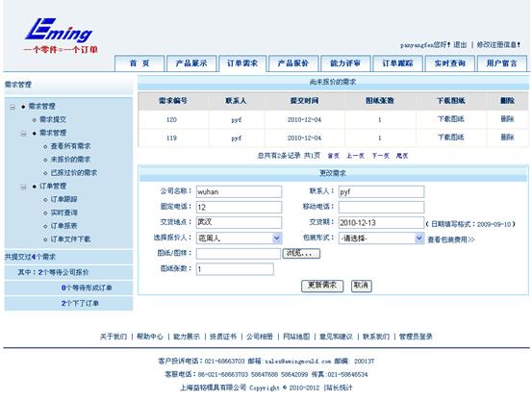Open the 首页 tab

139,63
